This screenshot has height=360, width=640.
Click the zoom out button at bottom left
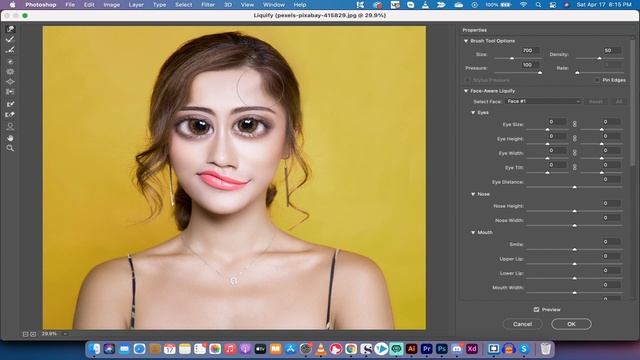coord(25,334)
